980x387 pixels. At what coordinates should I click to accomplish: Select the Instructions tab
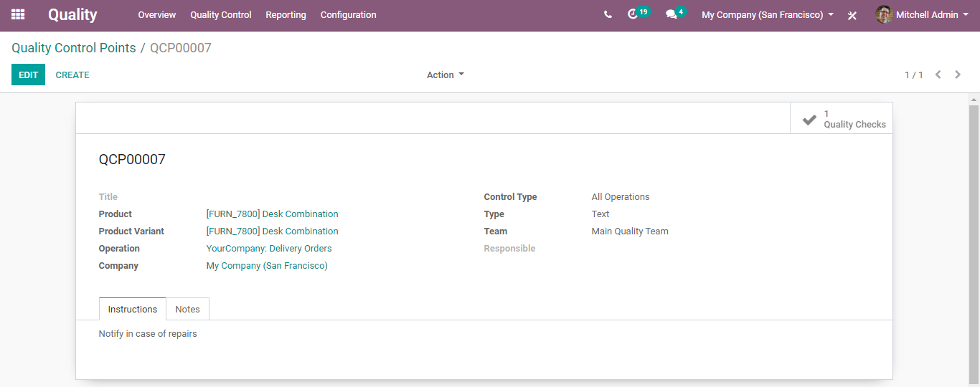pos(133,309)
